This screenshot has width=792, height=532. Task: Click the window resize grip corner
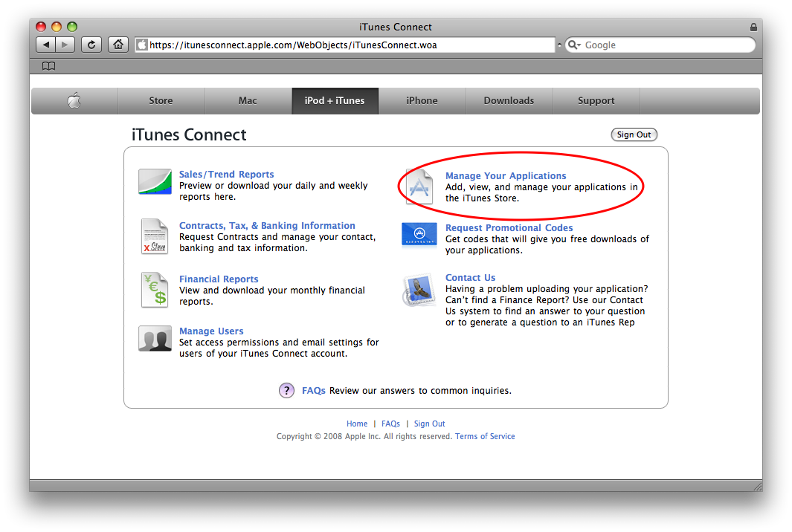tap(758, 487)
